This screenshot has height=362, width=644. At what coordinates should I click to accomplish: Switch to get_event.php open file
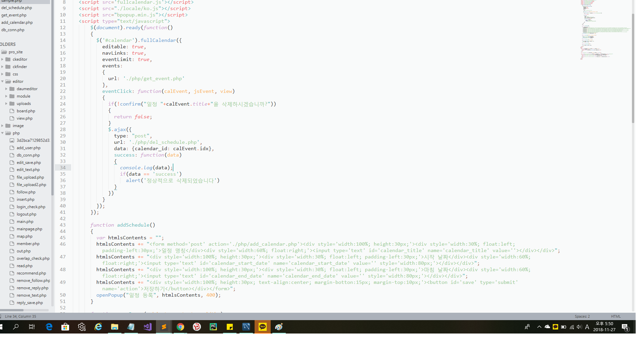14,15
